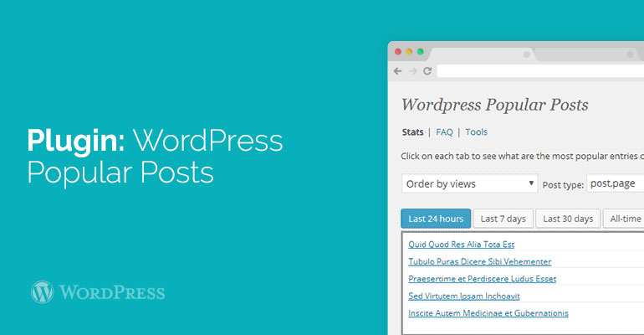Click the yellow minimize window dot
Viewport: 644px width, 335px height.
(408, 52)
